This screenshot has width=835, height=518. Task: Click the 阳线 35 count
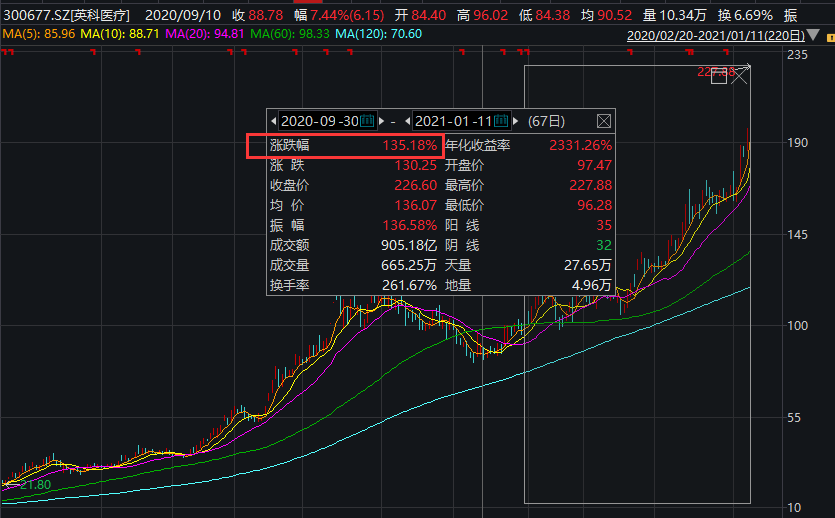tap(604, 225)
